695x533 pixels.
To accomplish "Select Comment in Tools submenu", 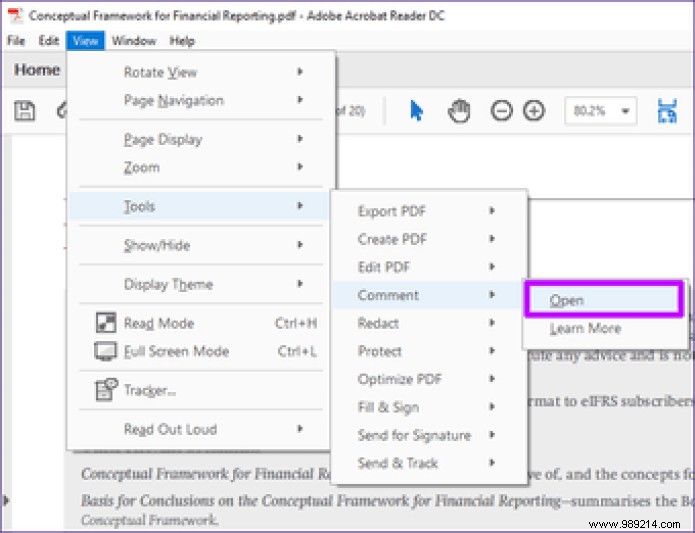I will pos(429,295).
